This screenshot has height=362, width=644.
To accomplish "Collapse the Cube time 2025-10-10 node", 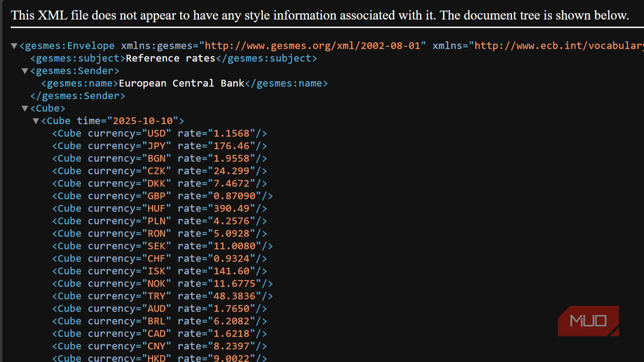I will pyautogui.click(x=36, y=121).
